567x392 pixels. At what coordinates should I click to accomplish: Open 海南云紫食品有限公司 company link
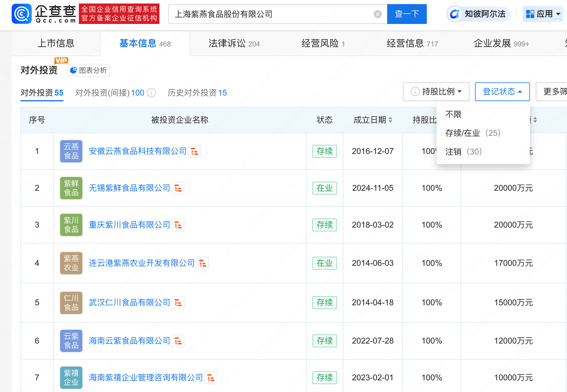click(129, 341)
